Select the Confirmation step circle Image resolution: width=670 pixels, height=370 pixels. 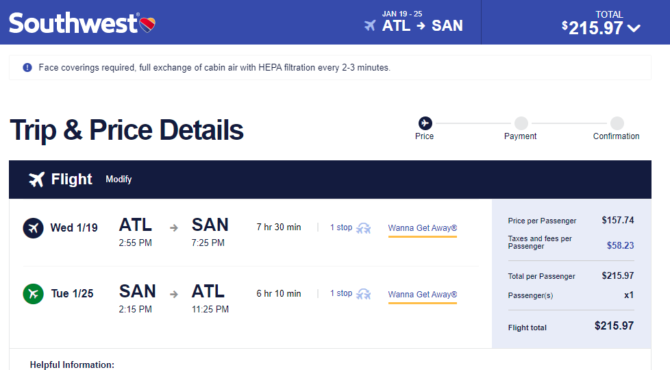pyautogui.click(x=617, y=123)
